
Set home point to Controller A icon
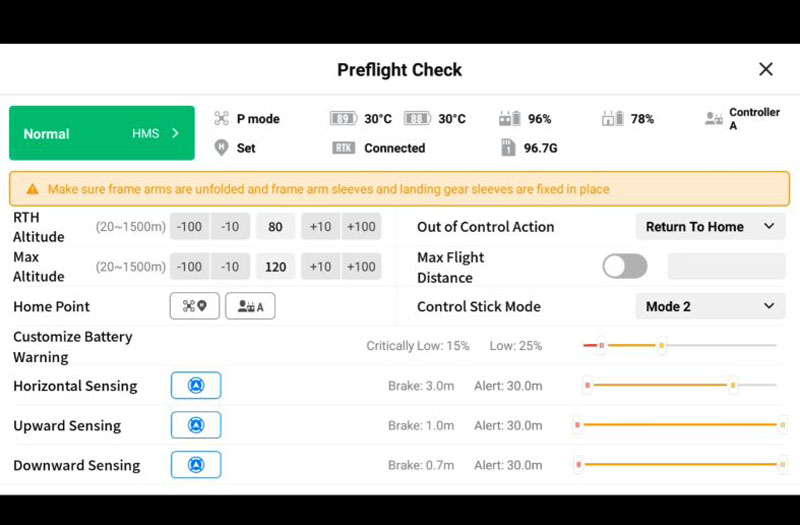(250, 306)
